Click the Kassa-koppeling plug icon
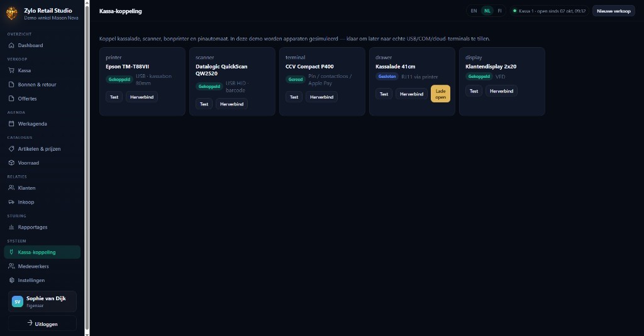 11,252
